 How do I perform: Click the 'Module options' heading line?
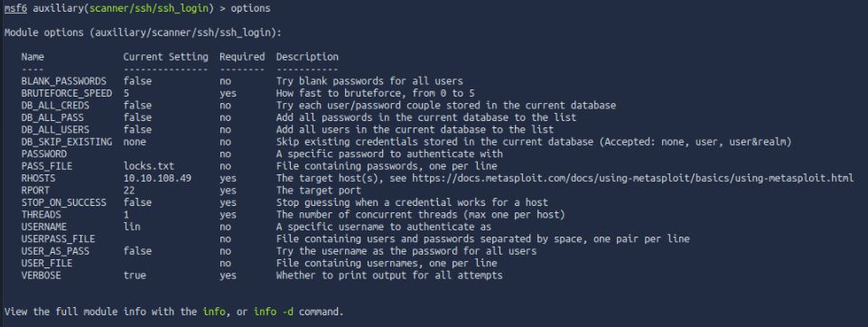click(x=143, y=33)
